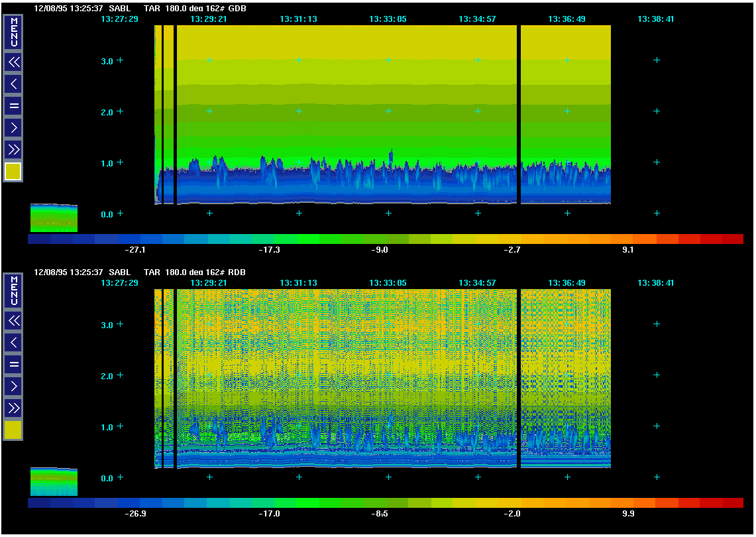Click single left arrow in top panel
This screenshot has width=756, height=537.
pyautogui.click(x=13, y=84)
